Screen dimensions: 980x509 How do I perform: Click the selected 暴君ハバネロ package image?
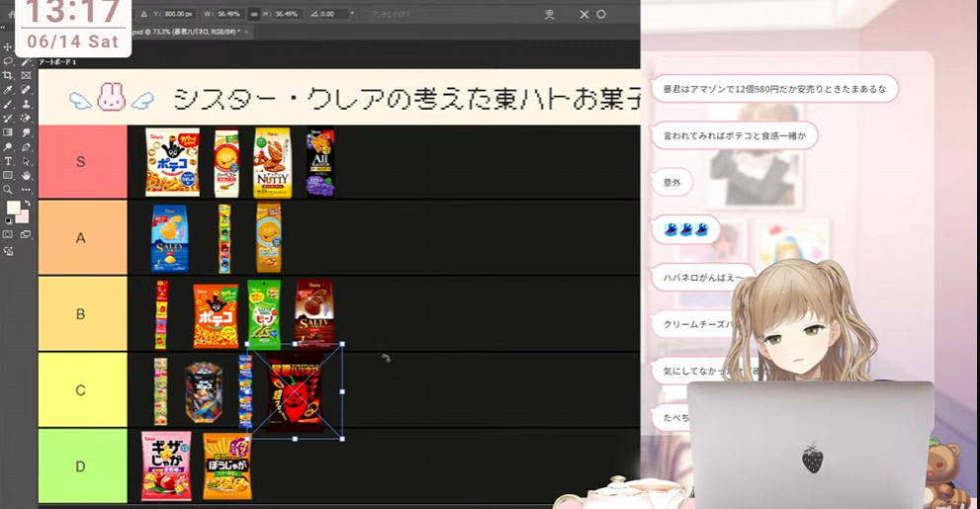tap(295, 391)
